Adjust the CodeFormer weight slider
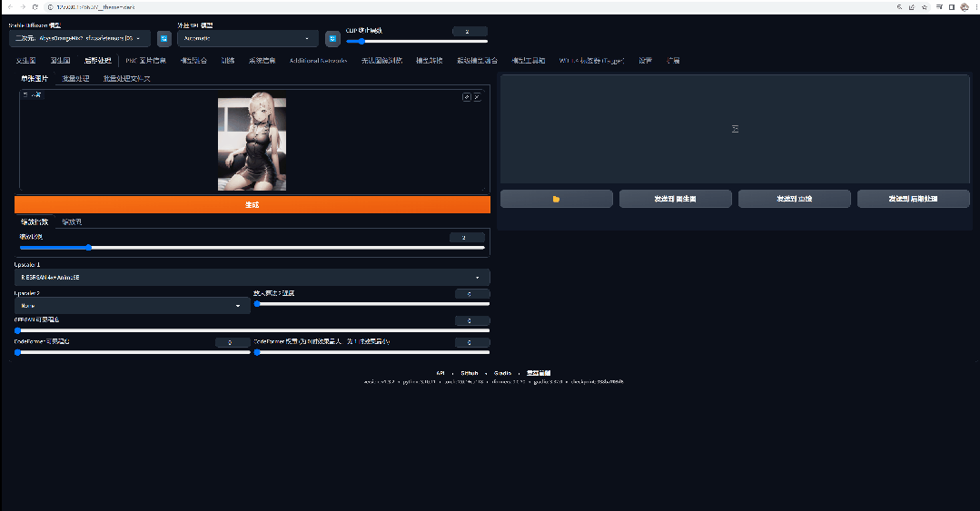Screen dimensions: 980x511 (371, 352)
